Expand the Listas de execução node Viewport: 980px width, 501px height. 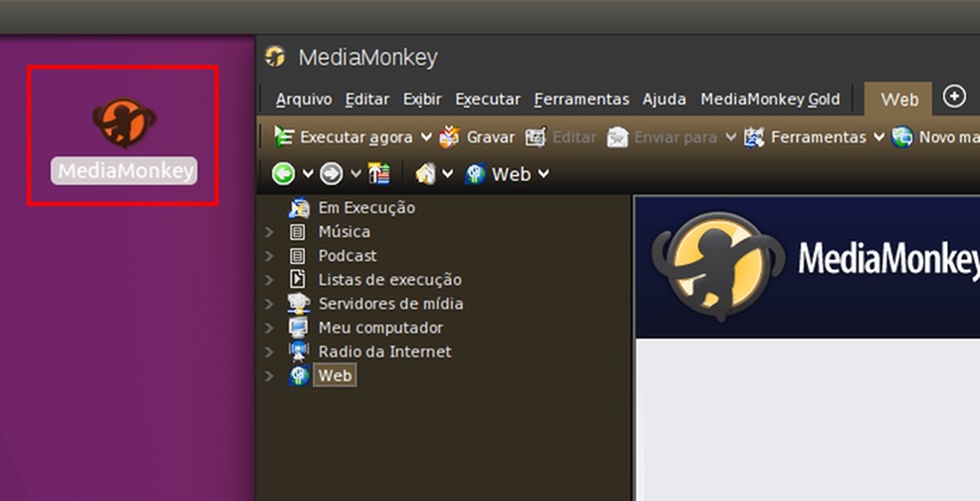pyautogui.click(x=269, y=280)
